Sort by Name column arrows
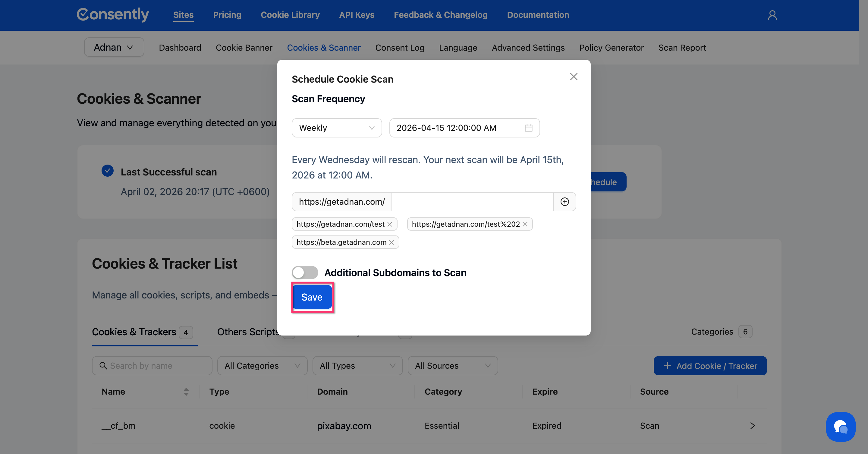 point(186,392)
